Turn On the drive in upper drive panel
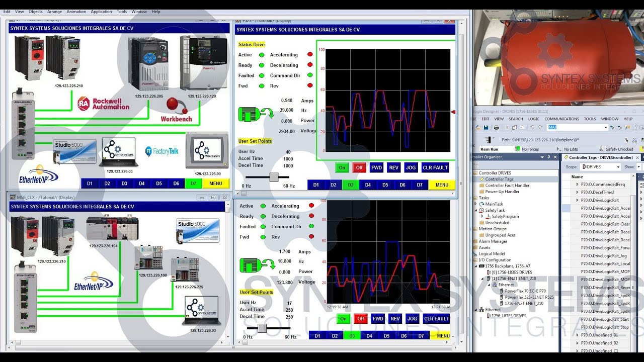Image resolution: width=644 pixels, height=362 pixels. (x=342, y=167)
